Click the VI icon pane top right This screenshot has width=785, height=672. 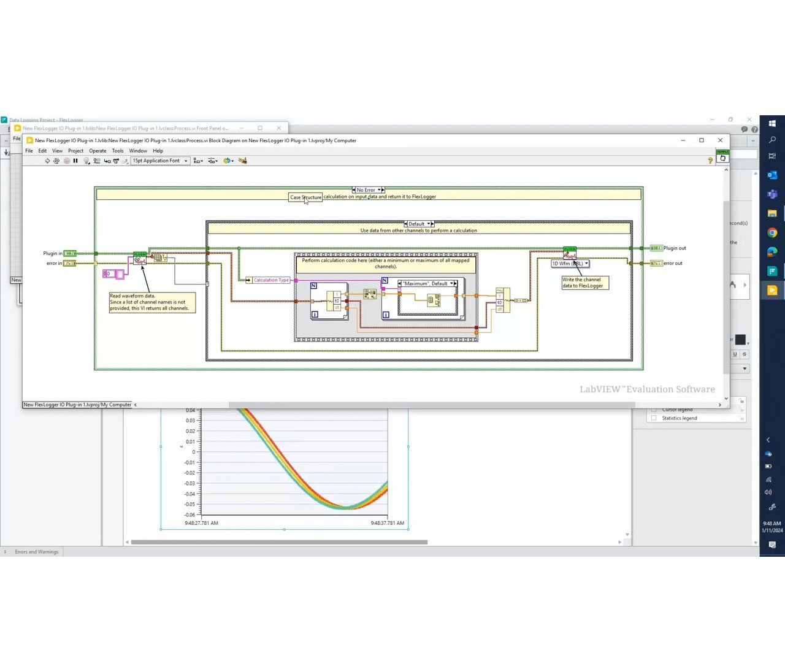(723, 156)
